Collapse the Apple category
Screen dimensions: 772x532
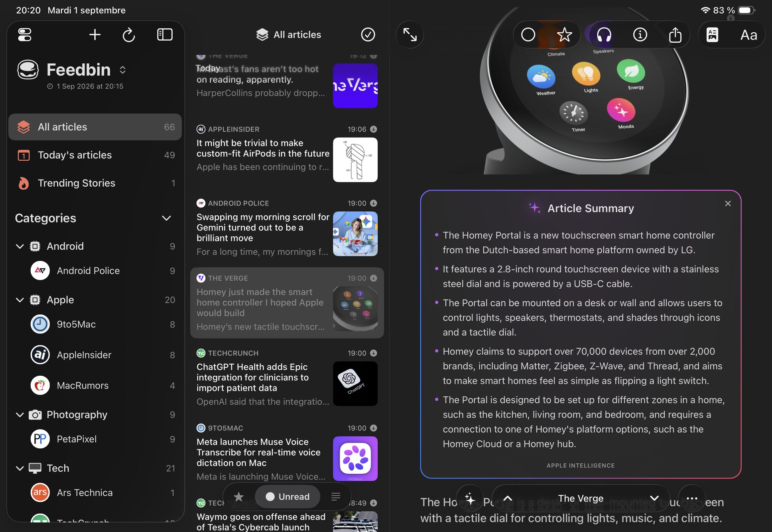pos(20,300)
